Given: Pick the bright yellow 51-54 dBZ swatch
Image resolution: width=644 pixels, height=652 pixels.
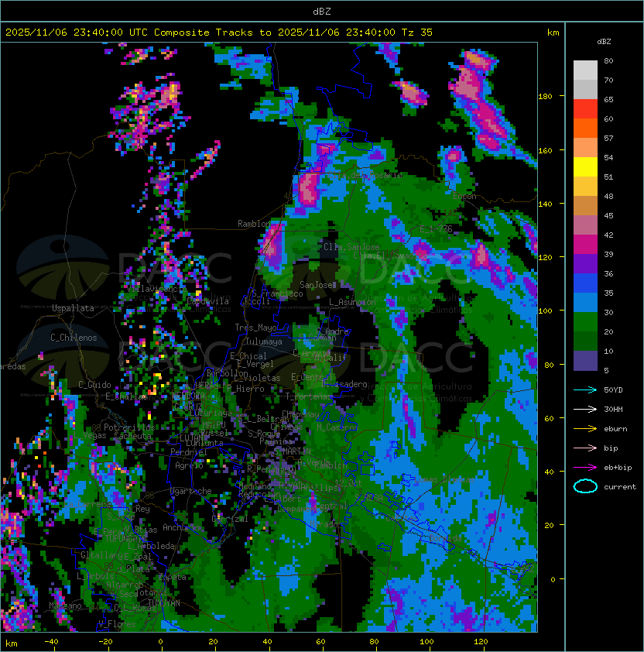Looking at the screenshot, I should tap(585, 166).
